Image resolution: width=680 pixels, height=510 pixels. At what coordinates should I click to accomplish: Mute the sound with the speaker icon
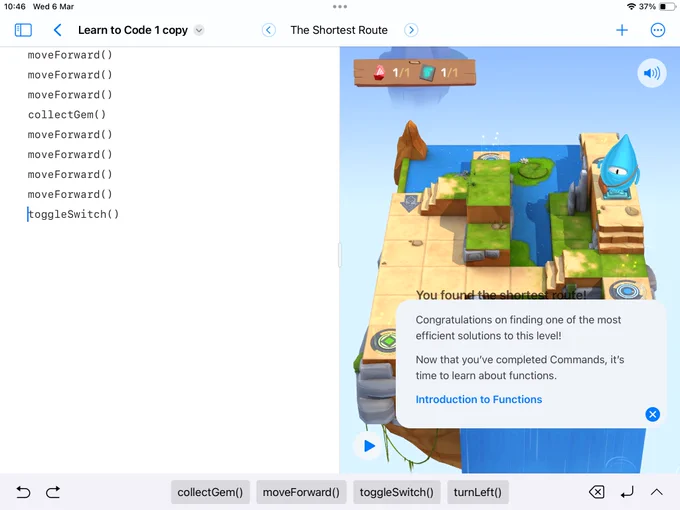[652, 73]
